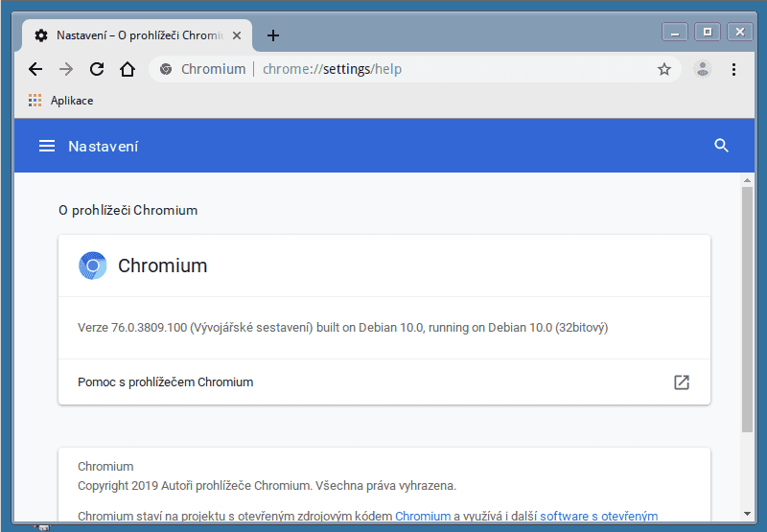Go back using the back arrow

point(35,69)
